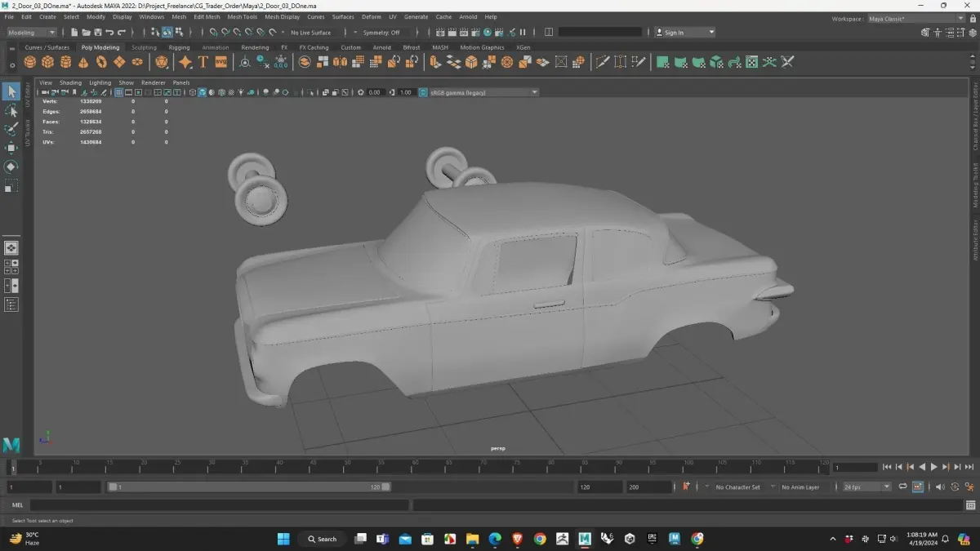Select the Paint Selection tool in Tool Box
The width and height of the screenshot is (980, 551).
[11, 129]
